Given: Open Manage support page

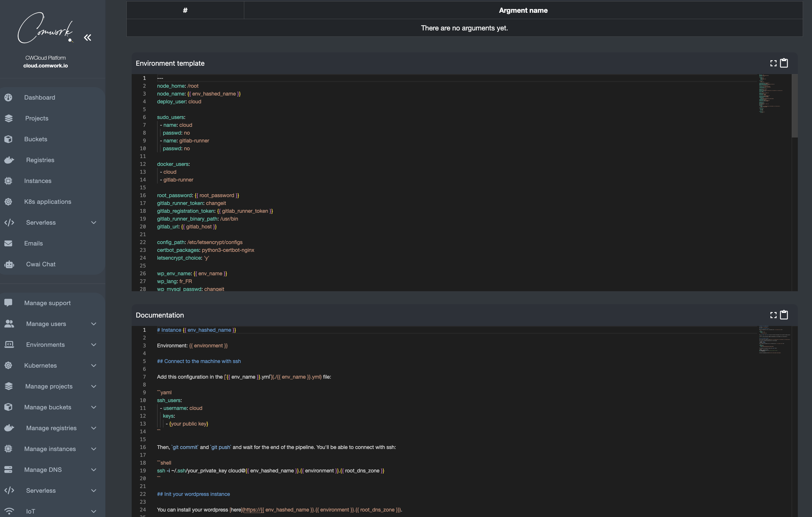Looking at the screenshot, I should 47,303.
